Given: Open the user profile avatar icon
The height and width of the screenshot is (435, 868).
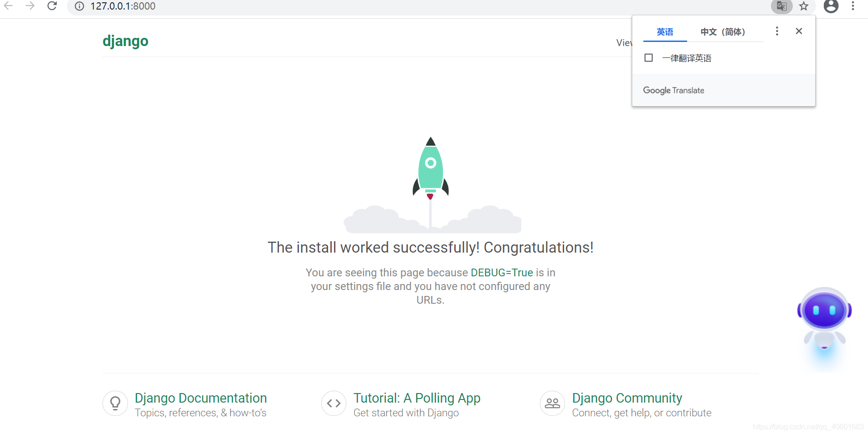Looking at the screenshot, I should 831,6.
